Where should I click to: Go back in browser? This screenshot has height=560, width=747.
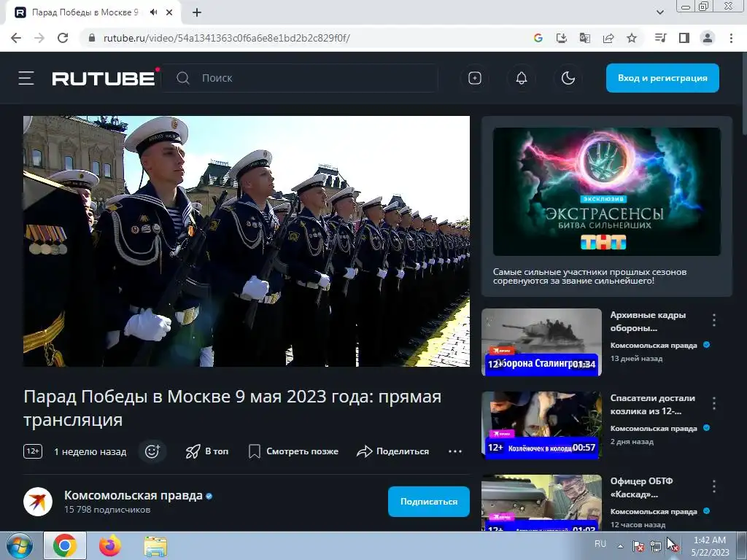16,38
